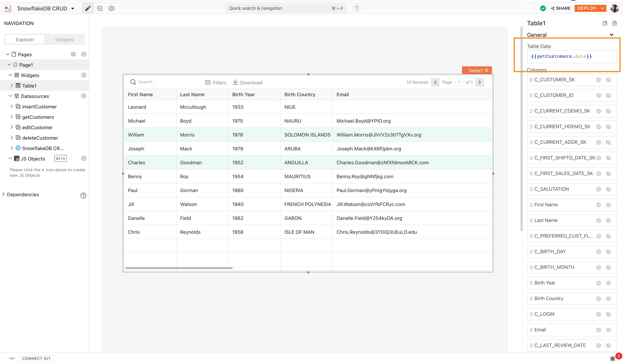Click the preview eye icon in header
This screenshot has width=623, height=364.
click(111, 8)
